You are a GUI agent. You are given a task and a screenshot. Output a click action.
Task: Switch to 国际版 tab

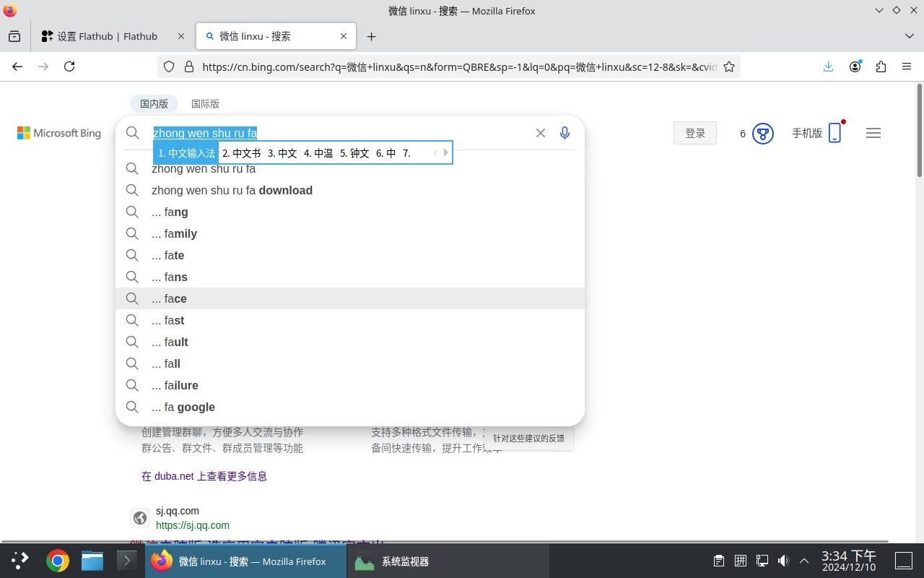205,103
